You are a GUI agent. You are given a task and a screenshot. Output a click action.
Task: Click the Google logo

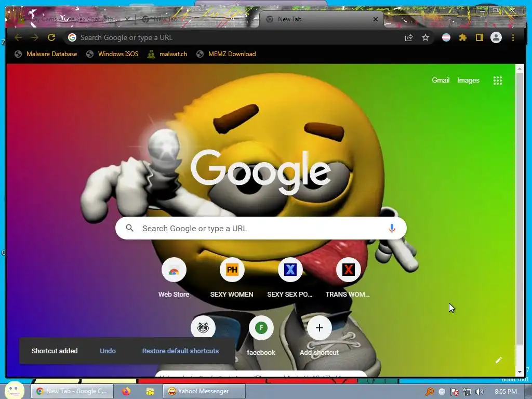pos(261,172)
